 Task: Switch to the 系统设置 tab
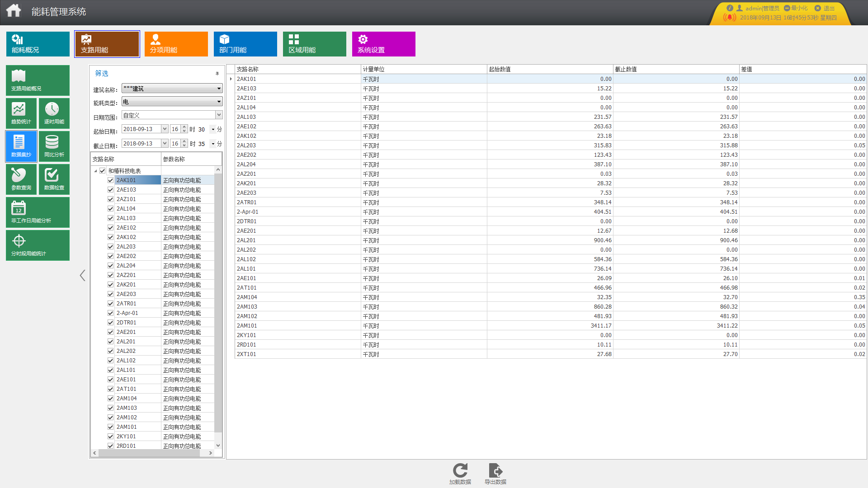pos(383,44)
